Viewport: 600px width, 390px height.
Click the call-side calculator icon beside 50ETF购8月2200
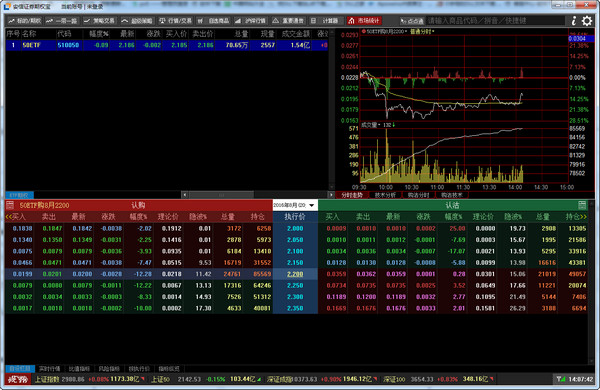pos(10,205)
